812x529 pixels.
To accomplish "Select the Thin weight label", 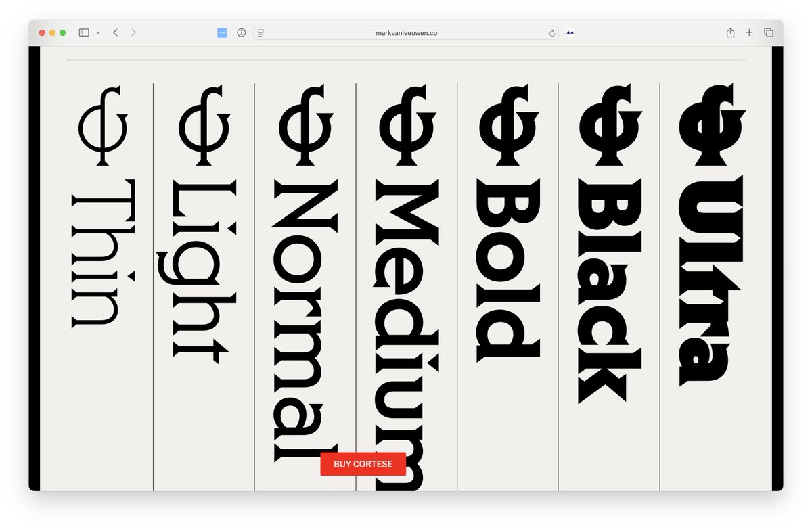I will (104, 253).
